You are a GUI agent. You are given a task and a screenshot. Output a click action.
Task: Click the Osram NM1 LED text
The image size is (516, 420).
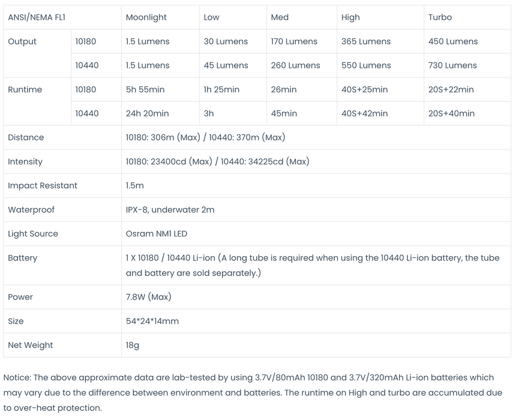[x=156, y=233]
